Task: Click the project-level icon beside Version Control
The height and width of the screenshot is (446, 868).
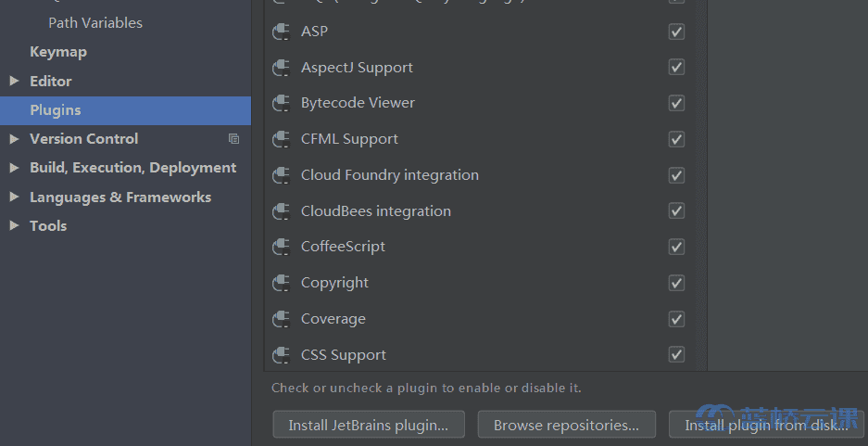Action: click(233, 139)
